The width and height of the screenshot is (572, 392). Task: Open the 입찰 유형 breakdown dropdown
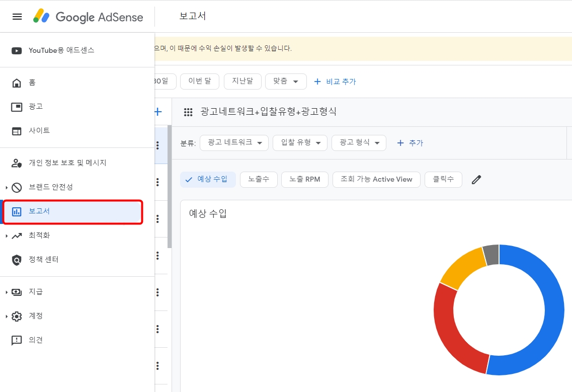pos(300,143)
